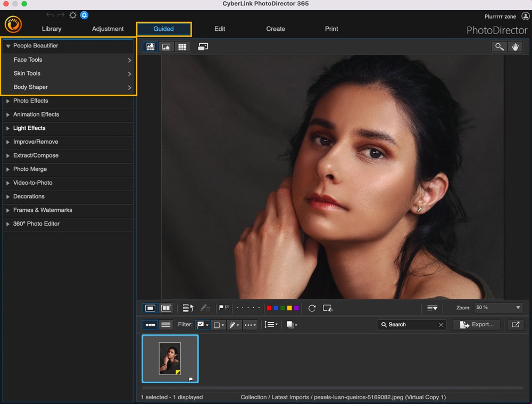Set the flag on the photo
532x404 pixels.
221,308
